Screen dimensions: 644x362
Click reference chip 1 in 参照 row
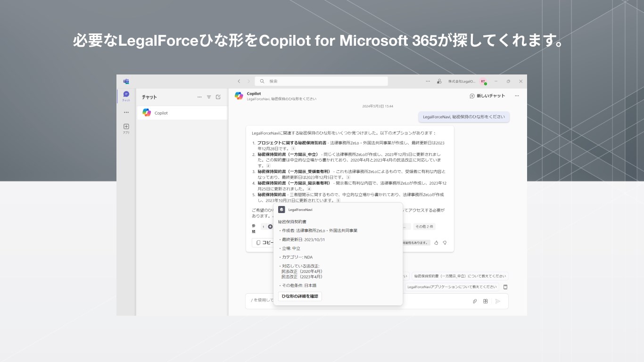click(267, 227)
